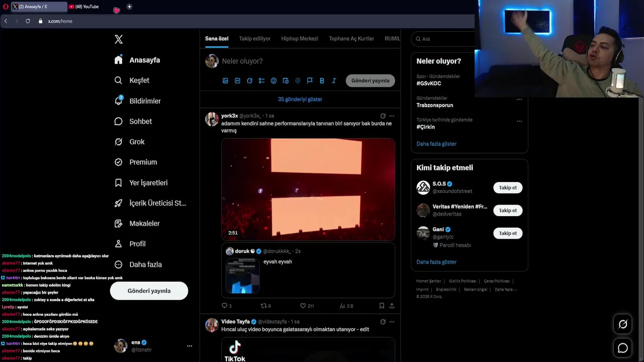
Task: Open new browser tab with plus
Action: click(x=129, y=7)
